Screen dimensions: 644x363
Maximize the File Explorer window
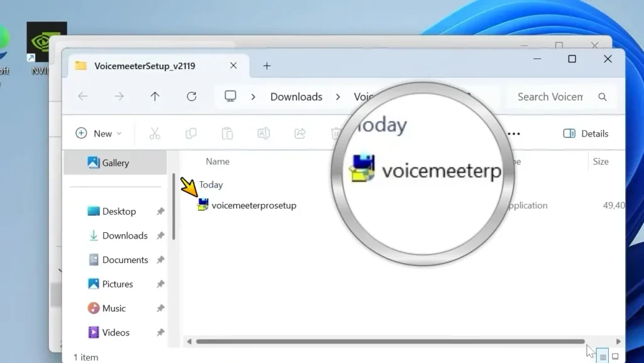click(572, 59)
